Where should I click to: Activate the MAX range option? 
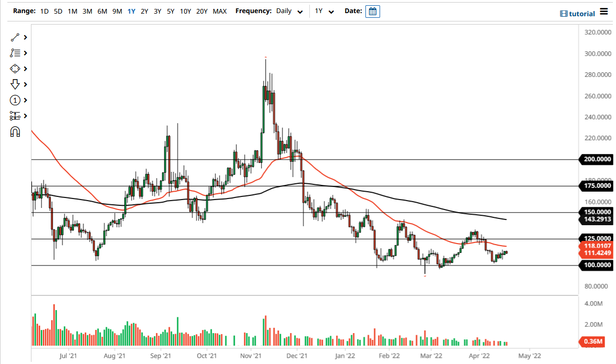click(220, 10)
